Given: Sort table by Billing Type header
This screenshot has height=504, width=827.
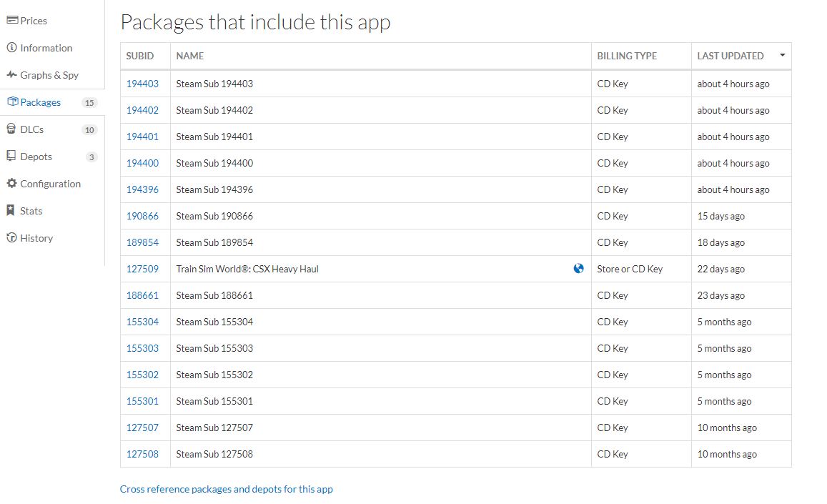Looking at the screenshot, I should click(627, 56).
